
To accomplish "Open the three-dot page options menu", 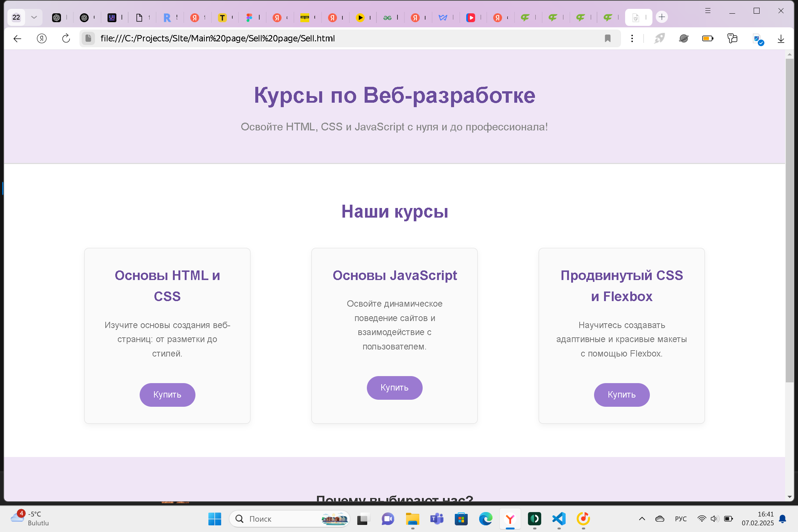I will tap(632, 38).
